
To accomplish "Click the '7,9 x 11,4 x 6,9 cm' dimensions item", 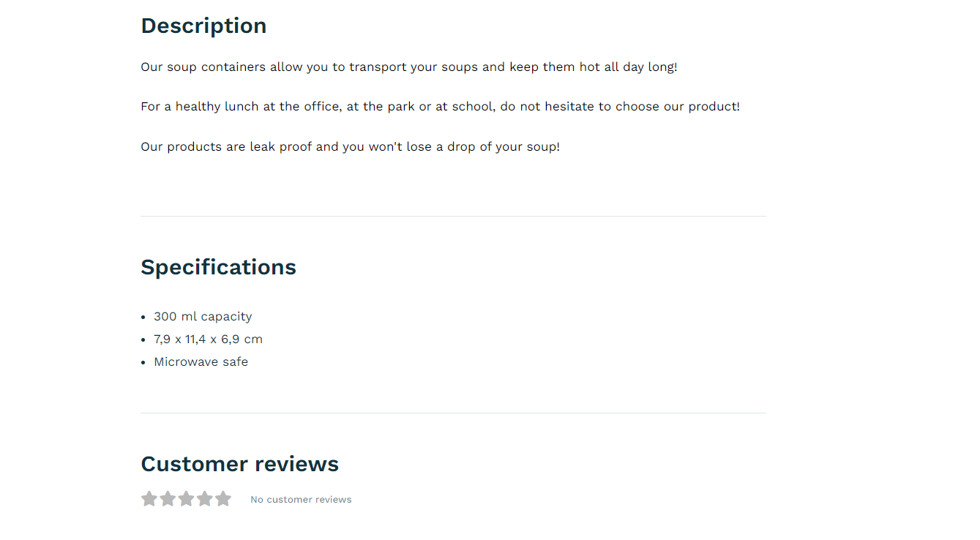I will click(208, 340).
